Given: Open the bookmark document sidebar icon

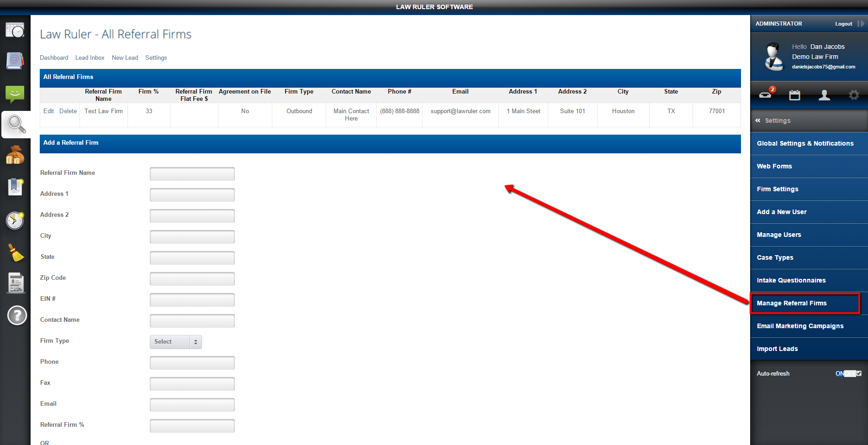Looking at the screenshot, I should tap(15, 187).
